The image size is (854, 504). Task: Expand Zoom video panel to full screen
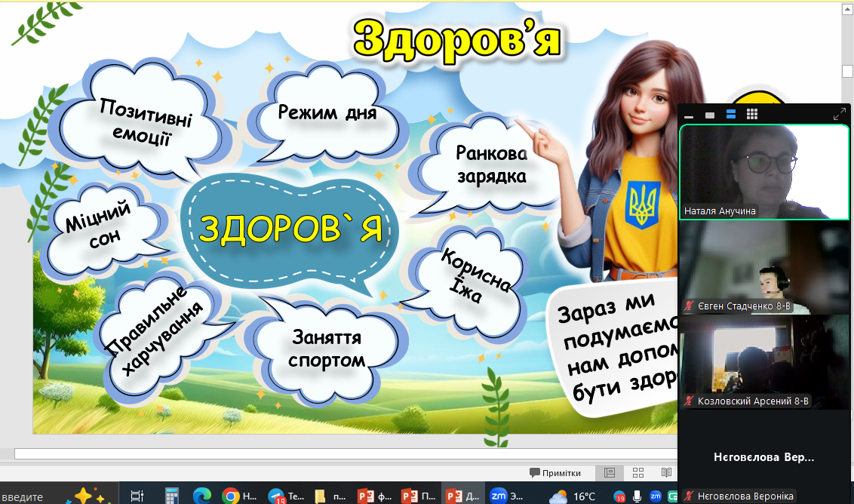coord(839,115)
